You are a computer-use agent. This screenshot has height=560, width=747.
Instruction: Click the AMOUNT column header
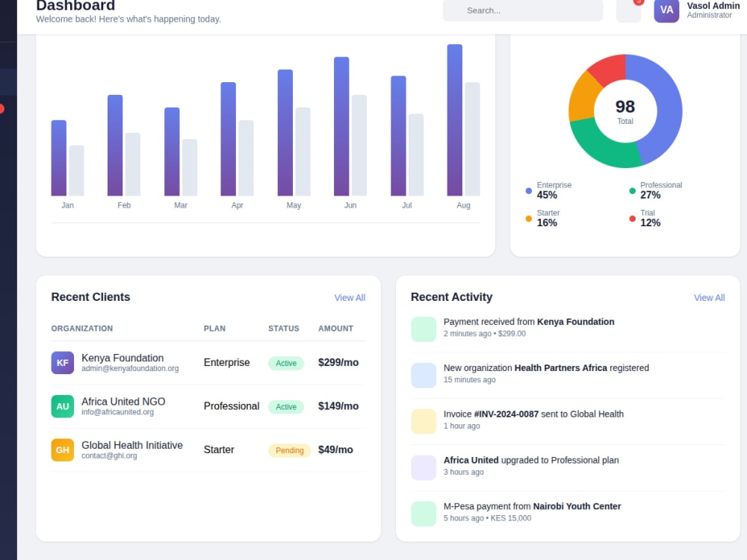[335, 329]
